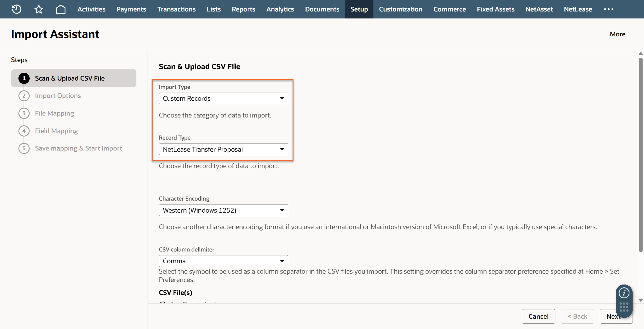The image size is (644, 329).
Task: Open the Transactions menu
Action: (x=176, y=9)
